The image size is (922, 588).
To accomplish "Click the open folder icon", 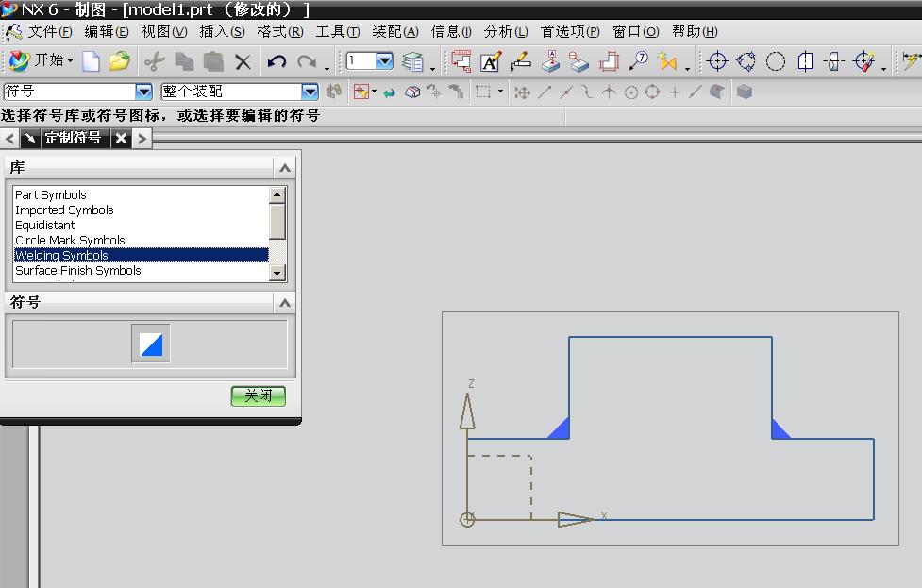I will point(119,61).
